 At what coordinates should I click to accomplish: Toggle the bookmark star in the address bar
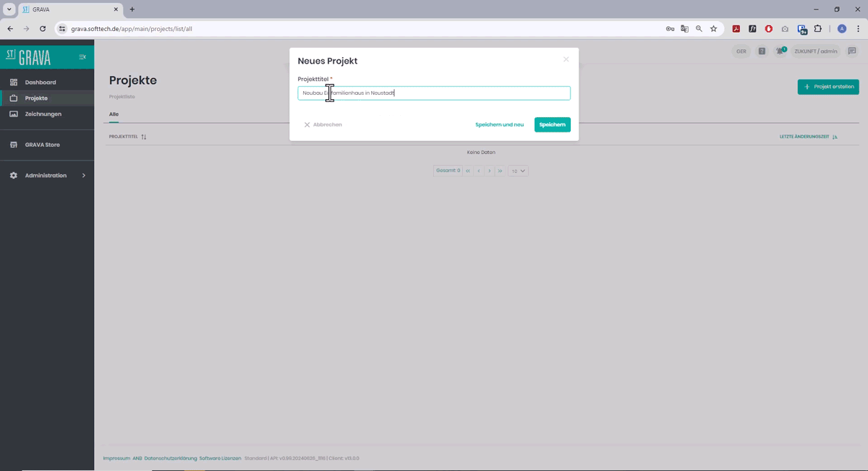click(x=714, y=28)
